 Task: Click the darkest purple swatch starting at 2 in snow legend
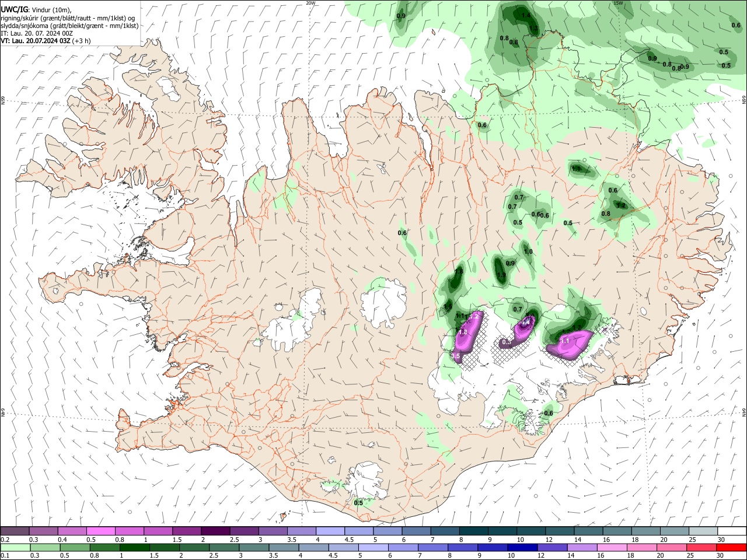point(215,531)
